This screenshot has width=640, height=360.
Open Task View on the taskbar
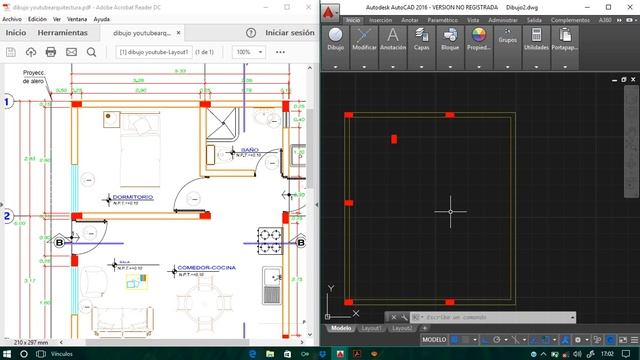(x=41, y=353)
